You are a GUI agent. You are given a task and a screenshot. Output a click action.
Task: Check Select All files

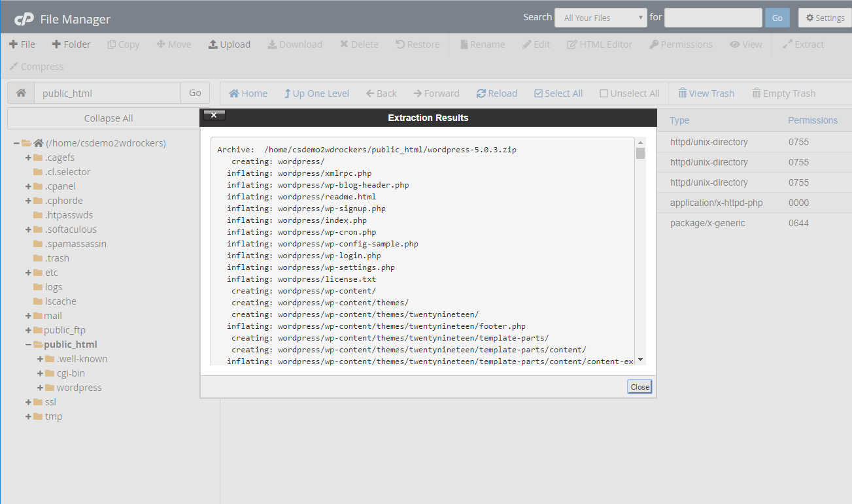point(558,93)
